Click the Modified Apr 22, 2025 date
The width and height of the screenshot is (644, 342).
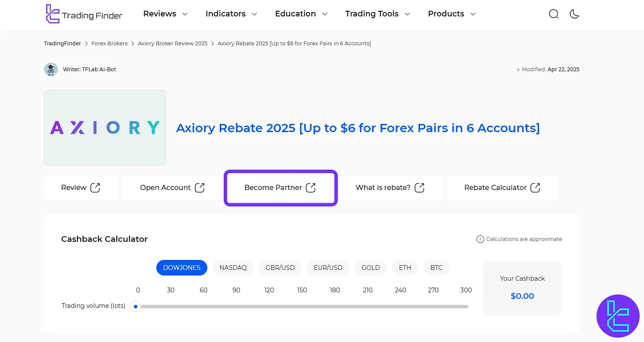click(563, 70)
